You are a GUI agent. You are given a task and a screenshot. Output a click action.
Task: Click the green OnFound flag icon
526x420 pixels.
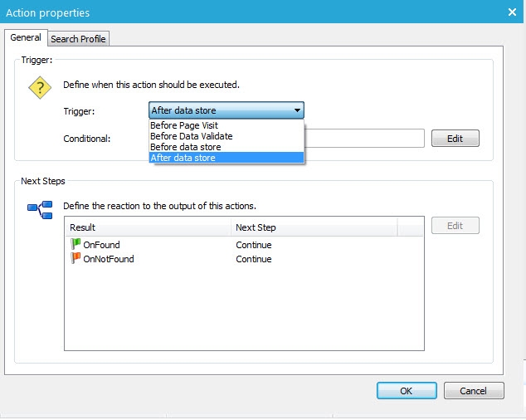click(75, 245)
